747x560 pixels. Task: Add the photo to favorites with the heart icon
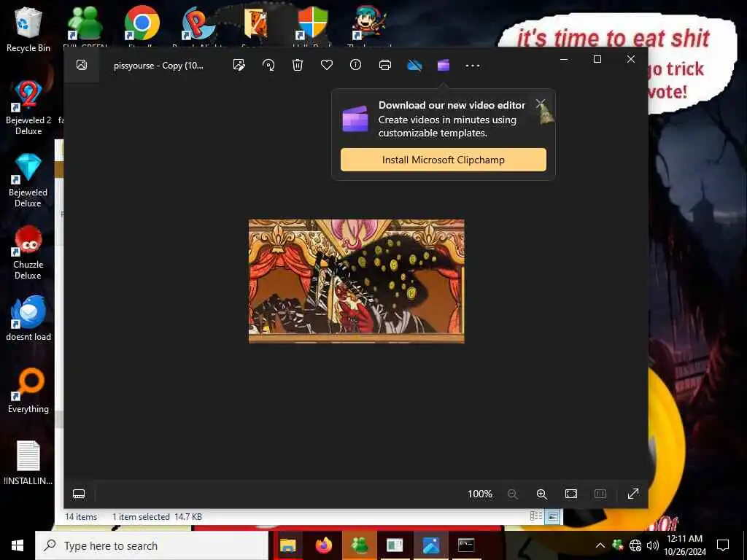tap(327, 64)
